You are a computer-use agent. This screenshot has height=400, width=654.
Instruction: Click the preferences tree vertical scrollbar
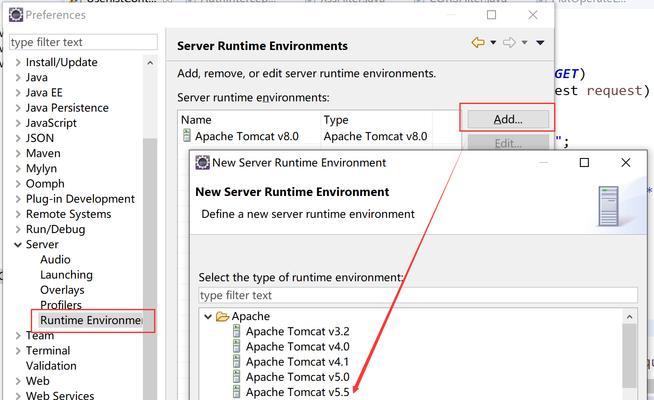click(x=150, y=267)
